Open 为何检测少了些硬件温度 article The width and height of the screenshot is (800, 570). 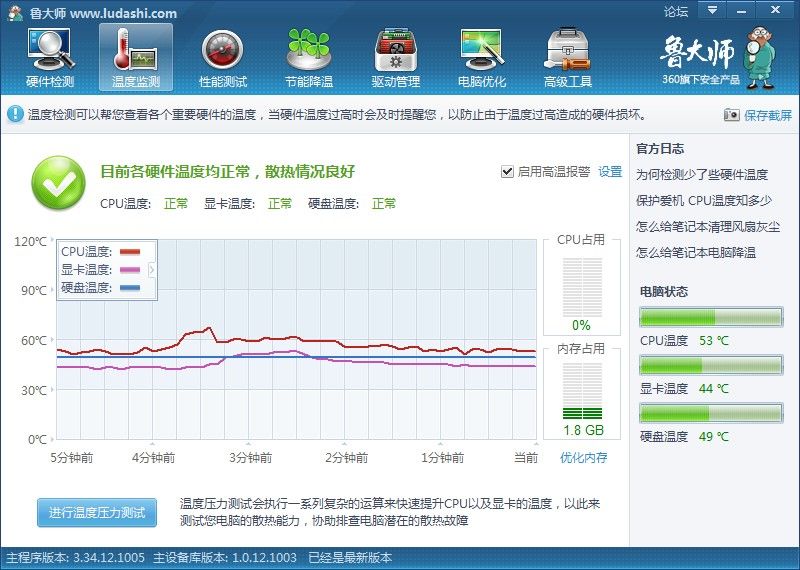[x=702, y=175]
